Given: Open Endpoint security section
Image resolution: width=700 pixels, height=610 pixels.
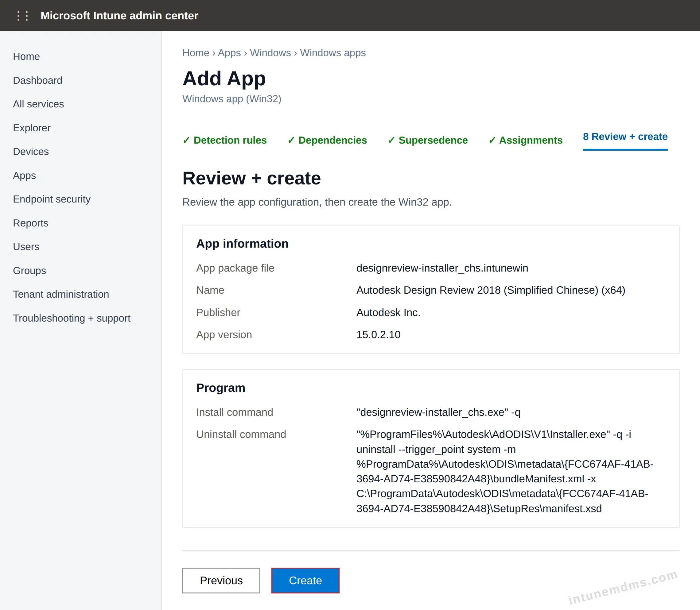Looking at the screenshot, I should pyautogui.click(x=52, y=199).
